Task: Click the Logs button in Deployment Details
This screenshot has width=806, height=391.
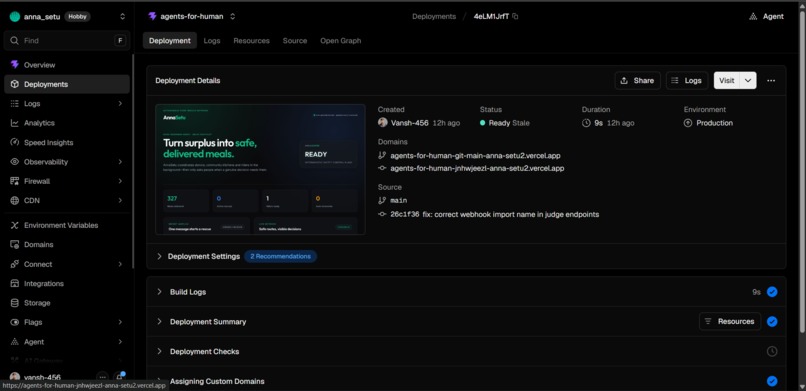Action: tap(687, 81)
